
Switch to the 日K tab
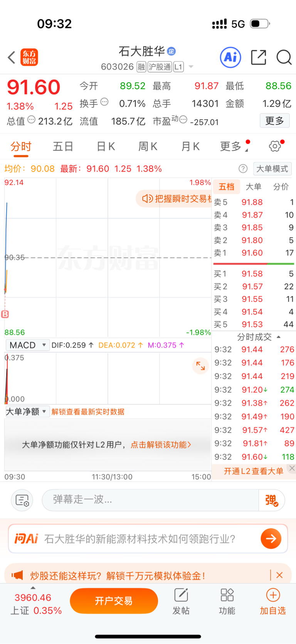coord(106,147)
